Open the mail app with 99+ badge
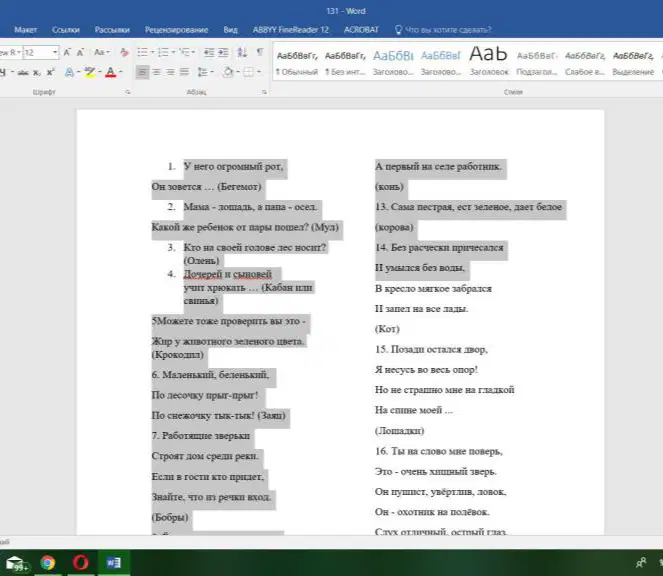 [x=17, y=563]
